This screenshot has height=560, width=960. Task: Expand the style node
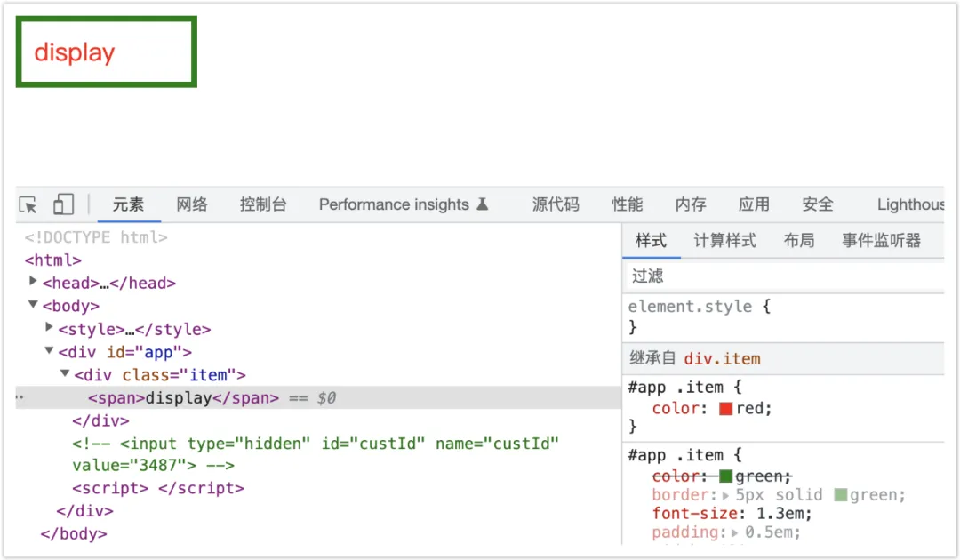[x=49, y=327]
